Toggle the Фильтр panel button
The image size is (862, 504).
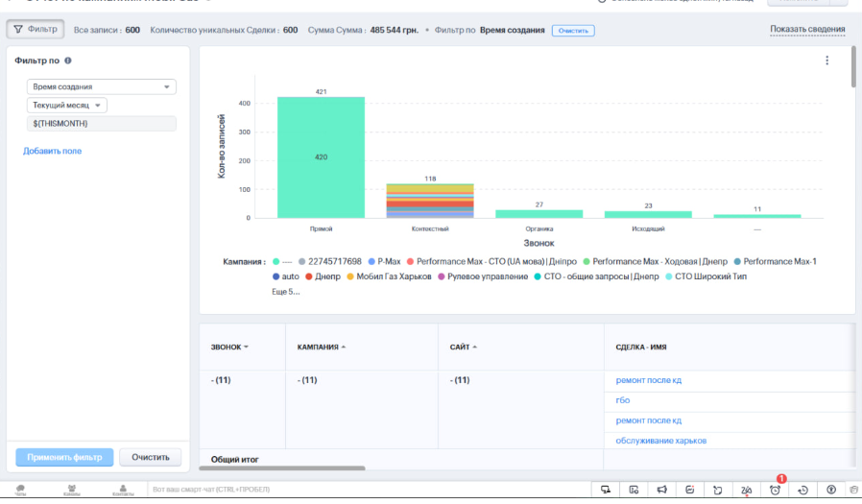pos(36,30)
